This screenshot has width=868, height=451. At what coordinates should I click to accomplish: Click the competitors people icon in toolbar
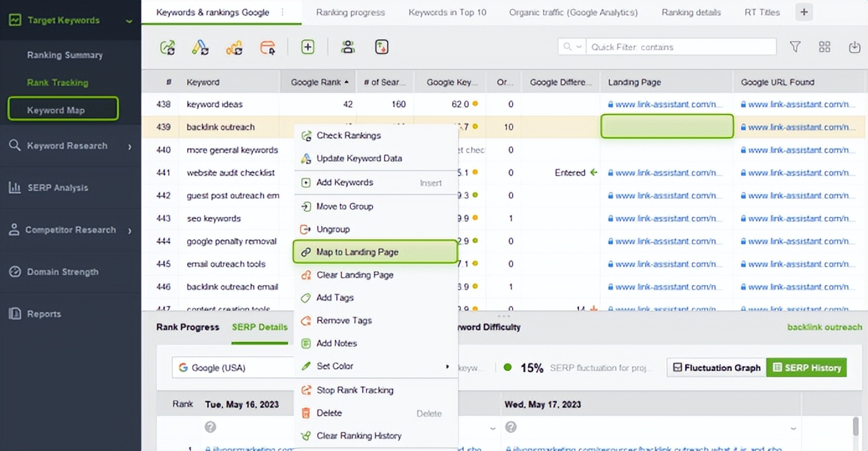click(x=348, y=47)
